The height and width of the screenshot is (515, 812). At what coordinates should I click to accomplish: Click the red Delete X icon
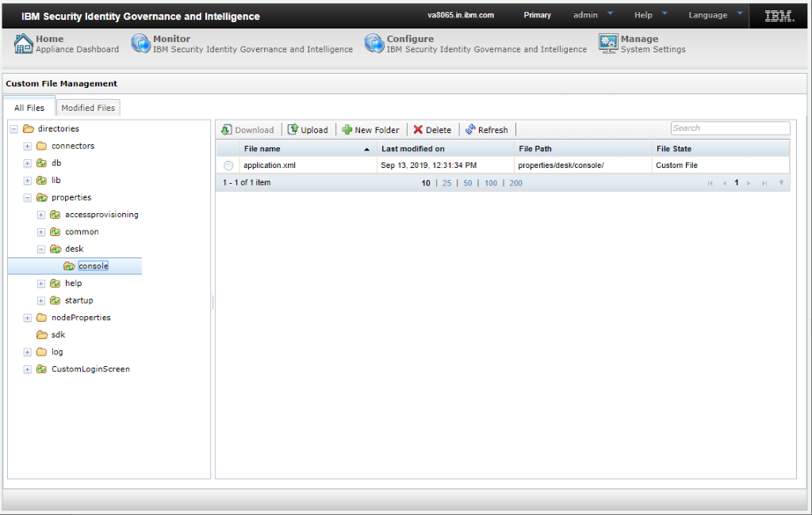click(418, 130)
